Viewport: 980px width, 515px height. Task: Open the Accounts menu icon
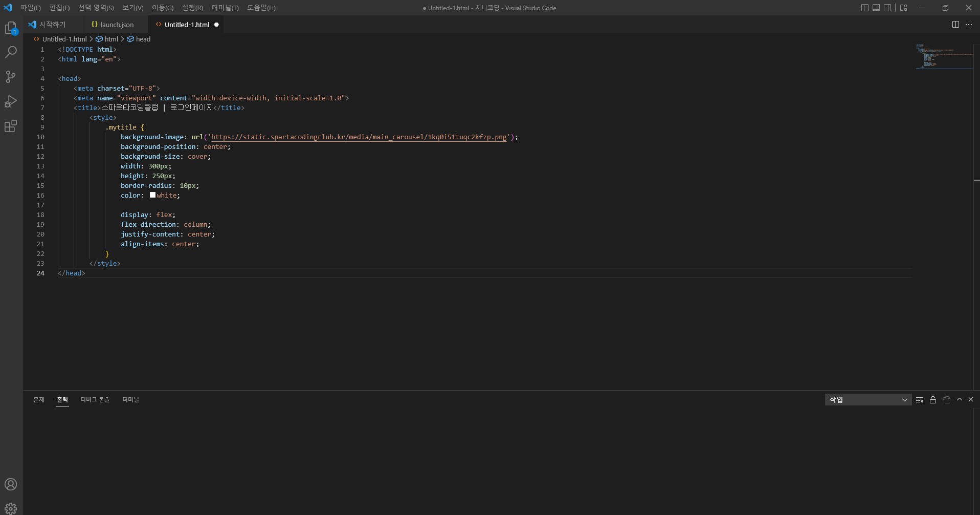point(11,484)
